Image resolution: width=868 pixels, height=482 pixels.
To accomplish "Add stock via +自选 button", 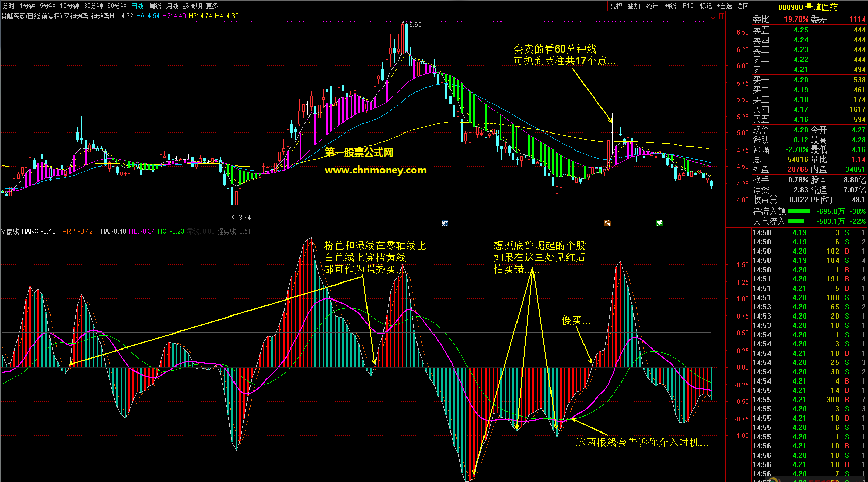I will pyautogui.click(x=724, y=6).
